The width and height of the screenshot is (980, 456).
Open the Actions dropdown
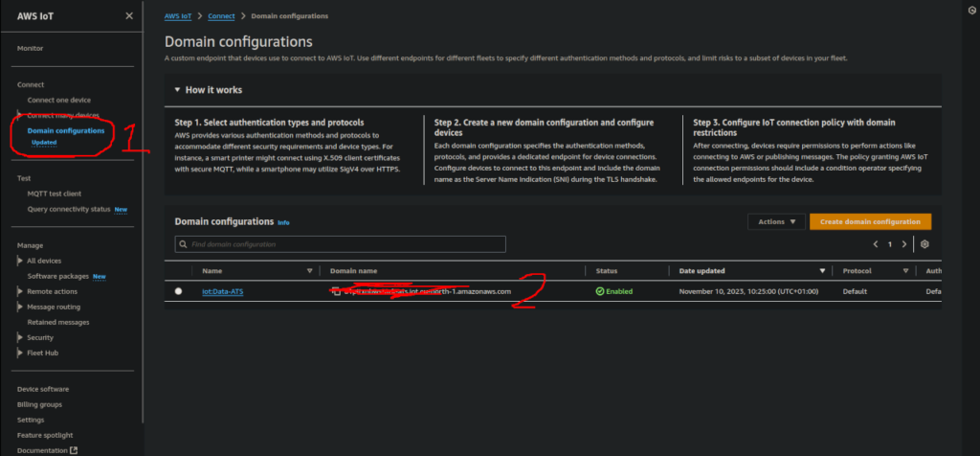pos(776,221)
